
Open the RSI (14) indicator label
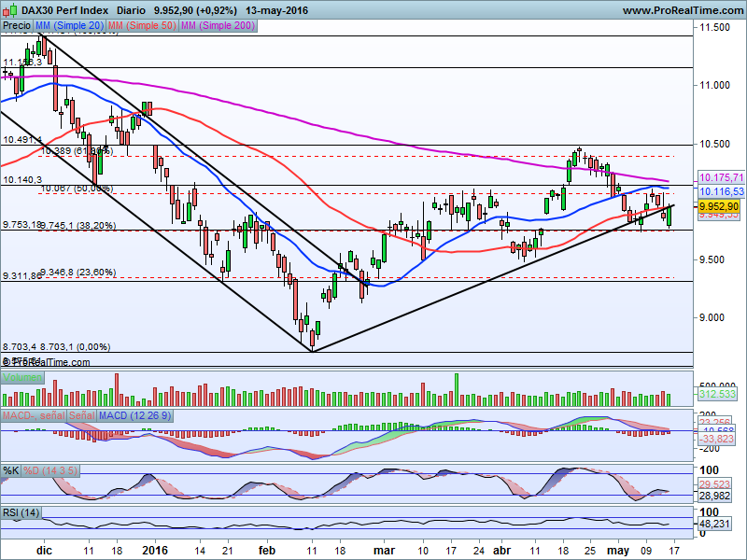tap(21, 512)
